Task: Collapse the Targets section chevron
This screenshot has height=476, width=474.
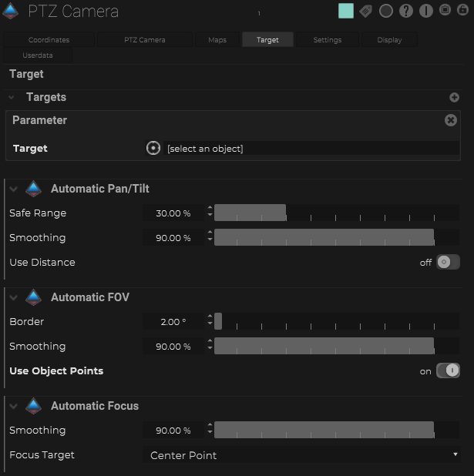Action: point(12,98)
